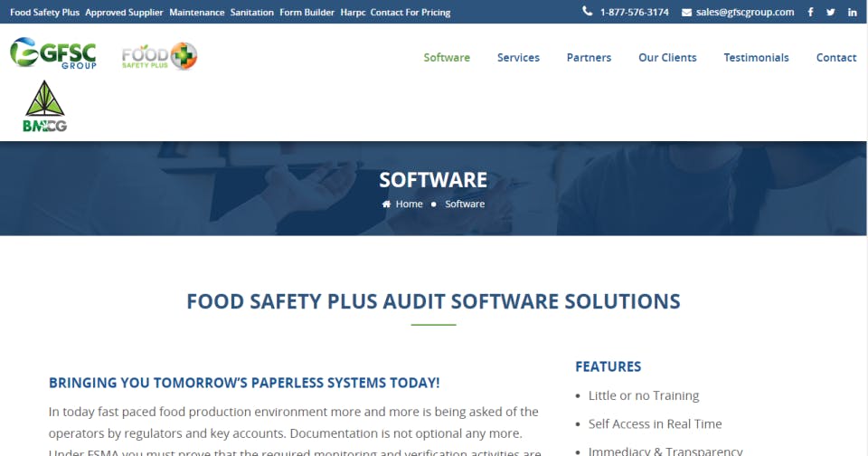Click Bringing You Tomorrow's Paperless Systems heading
The image size is (868, 456).
coord(244,383)
